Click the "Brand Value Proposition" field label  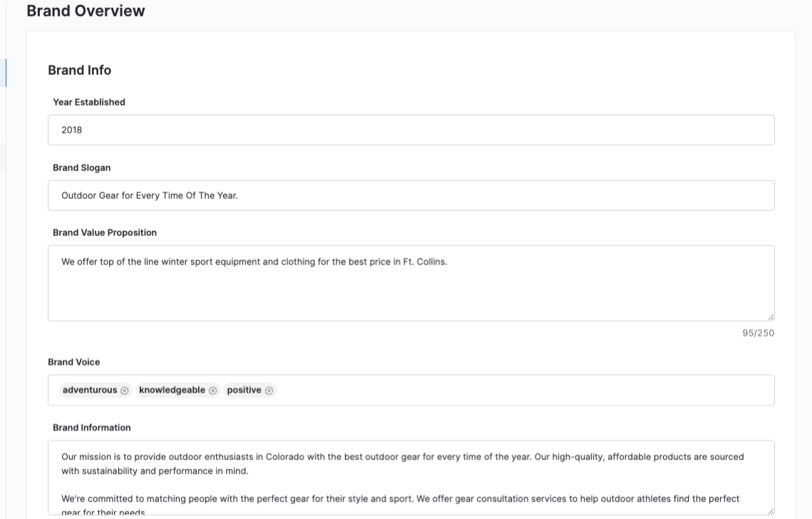104,232
